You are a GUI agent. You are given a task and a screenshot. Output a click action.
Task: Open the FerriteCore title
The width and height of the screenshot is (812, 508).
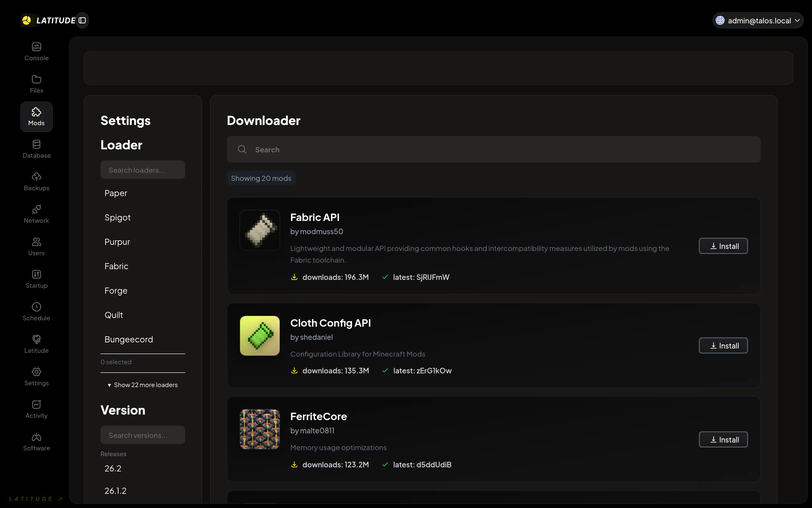coord(318,417)
